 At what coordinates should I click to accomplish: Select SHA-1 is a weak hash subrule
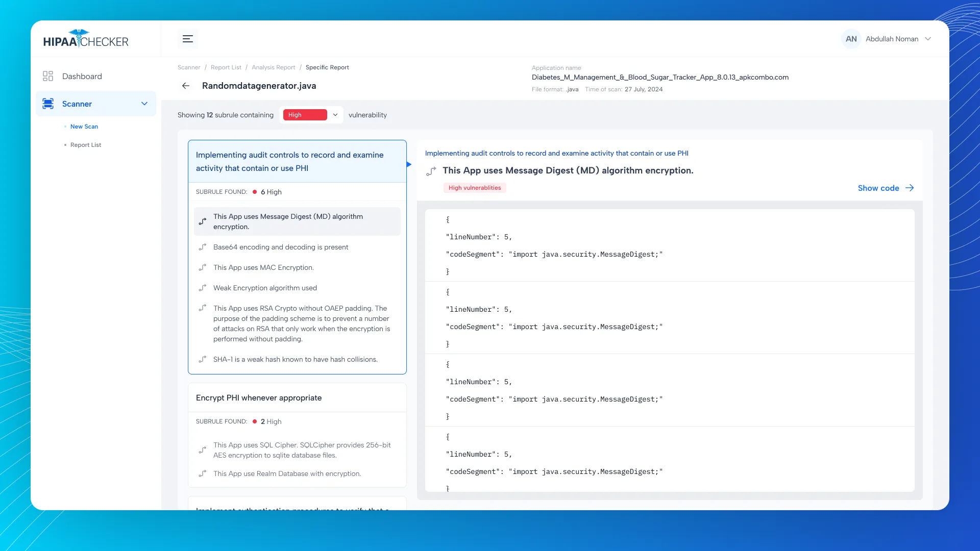tap(295, 359)
